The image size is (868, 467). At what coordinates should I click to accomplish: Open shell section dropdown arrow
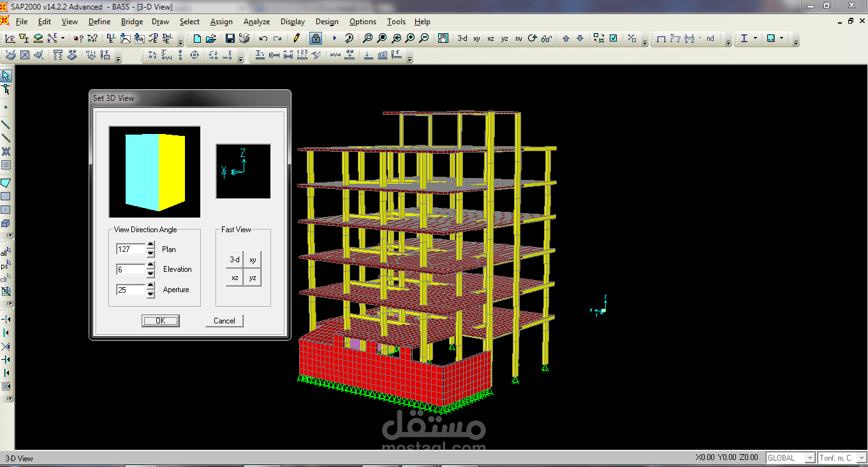point(782,38)
